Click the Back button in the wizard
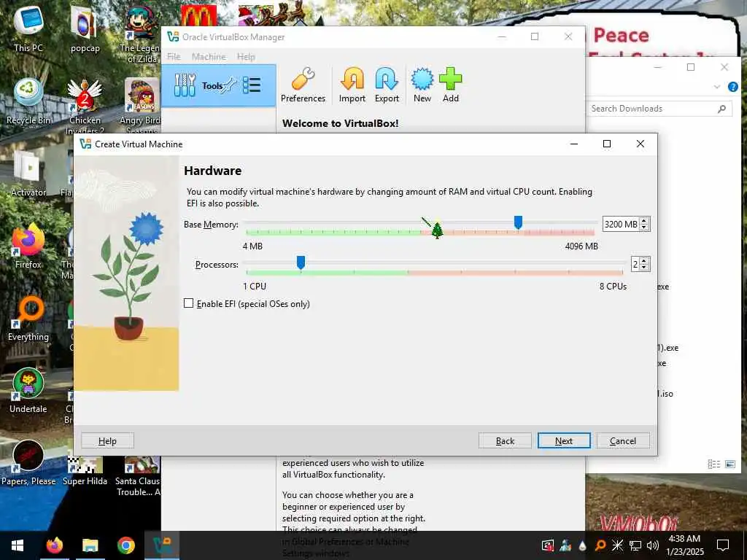The image size is (747, 560). [505, 440]
